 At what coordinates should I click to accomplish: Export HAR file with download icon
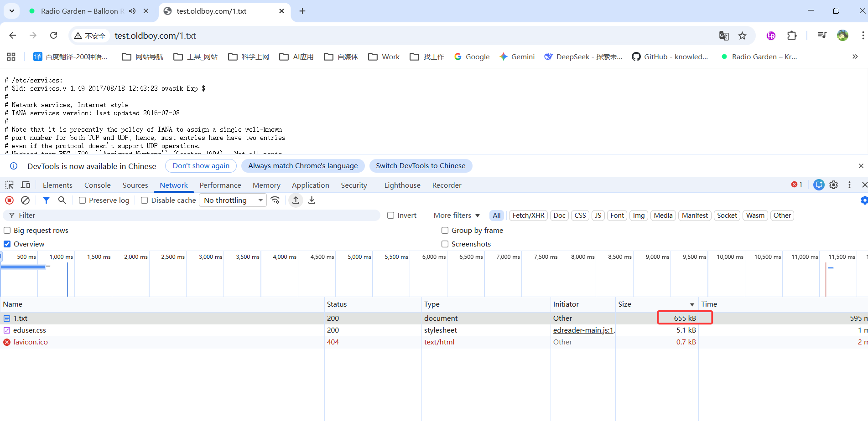coord(312,200)
